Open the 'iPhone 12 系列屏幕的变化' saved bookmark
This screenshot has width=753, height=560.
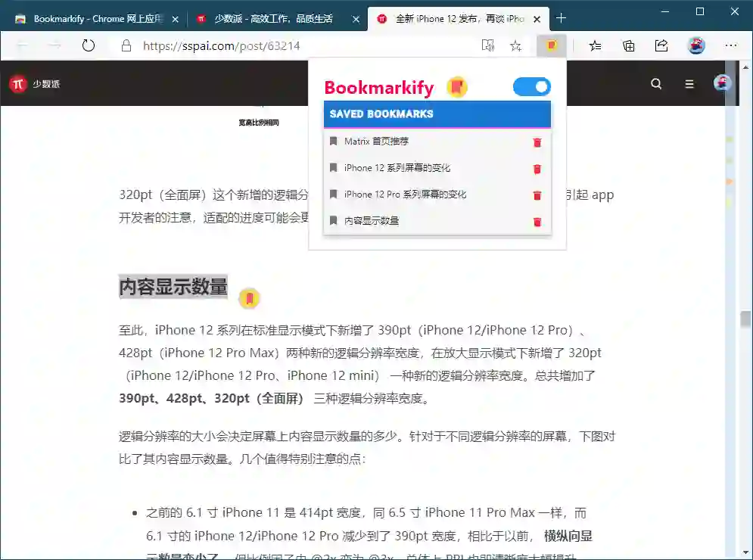click(397, 167)
